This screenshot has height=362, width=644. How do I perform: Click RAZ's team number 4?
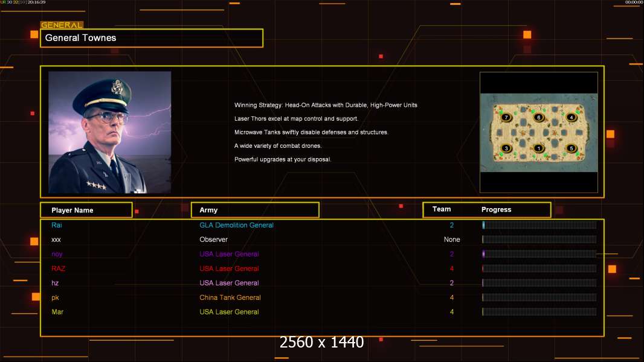pos(452,268)
